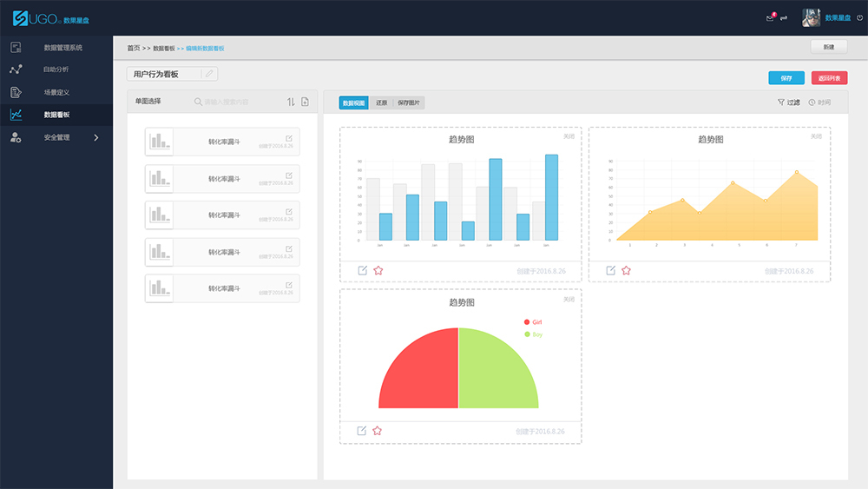
Task: Click the sort arrows icon
Action: point(291,102)
